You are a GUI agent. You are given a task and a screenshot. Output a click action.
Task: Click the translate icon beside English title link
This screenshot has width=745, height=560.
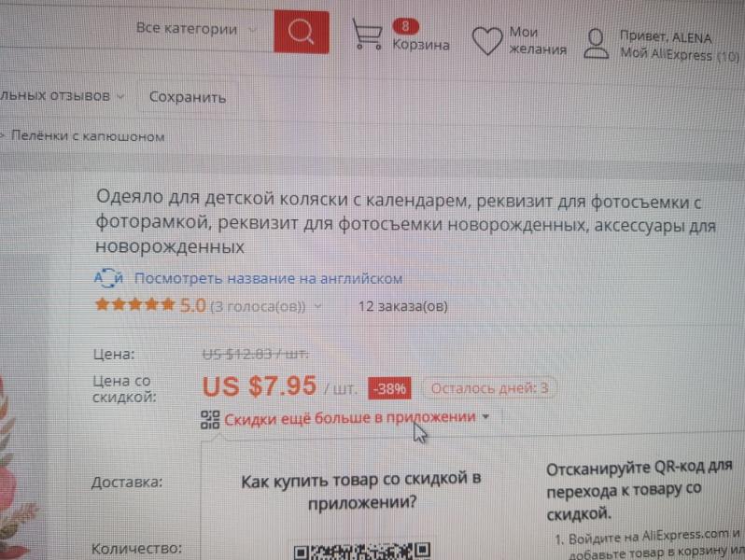(109, 278)
